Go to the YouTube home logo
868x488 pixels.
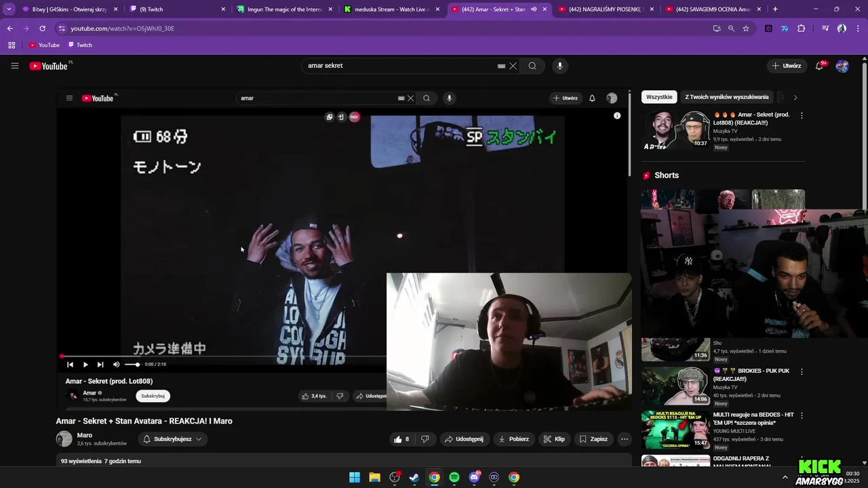[x=49, y=66]
